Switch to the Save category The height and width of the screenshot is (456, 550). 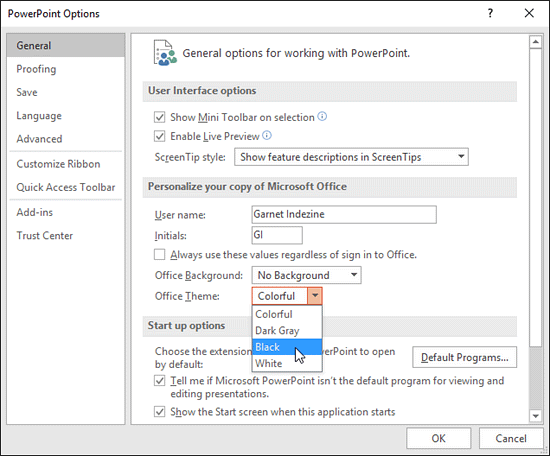coord(66,92)
